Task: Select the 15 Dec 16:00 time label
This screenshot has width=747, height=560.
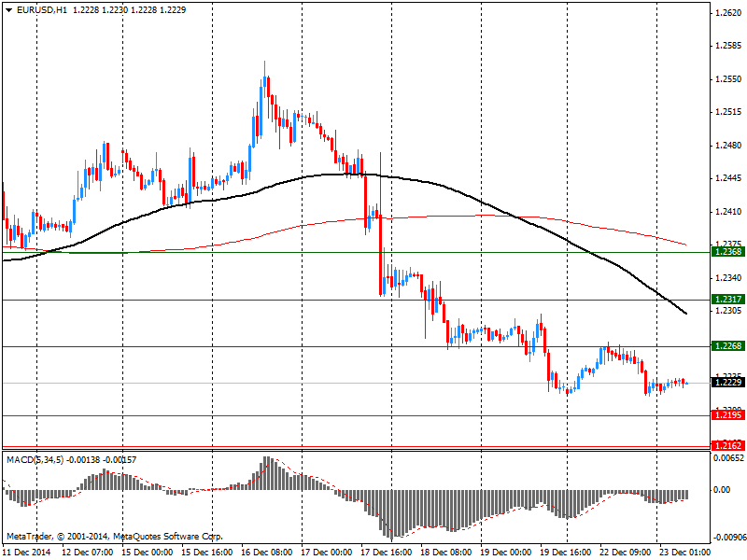Action: click(206, 553)
